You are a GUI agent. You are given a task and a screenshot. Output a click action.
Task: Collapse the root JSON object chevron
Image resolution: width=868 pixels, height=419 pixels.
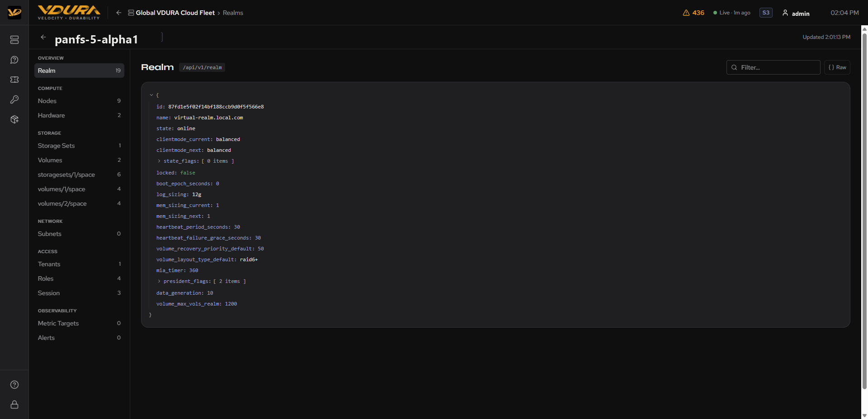pos(151,95)
